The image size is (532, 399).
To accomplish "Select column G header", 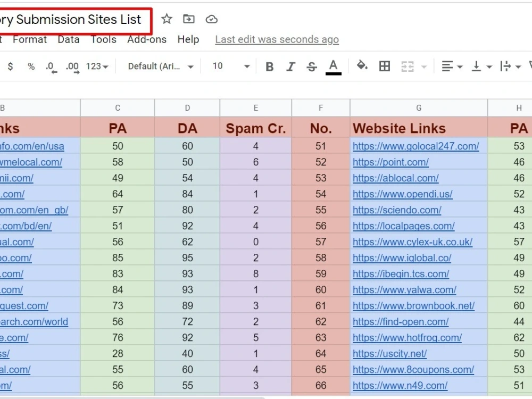I will (x=419, y=108).
